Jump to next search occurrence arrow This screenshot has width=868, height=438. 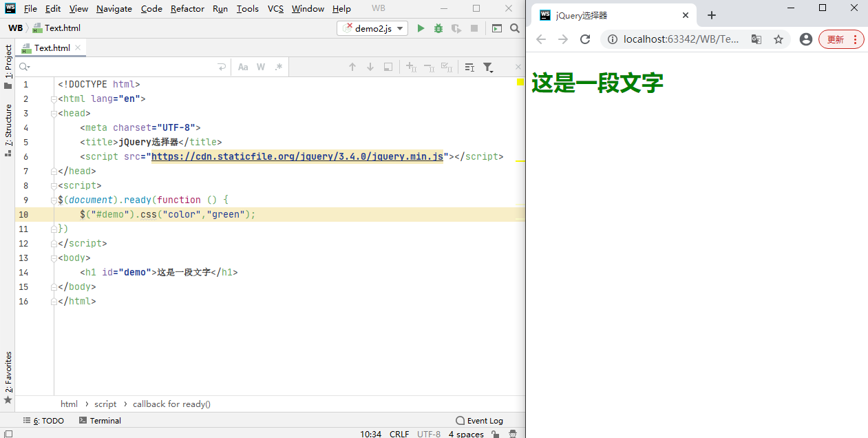(x=370, y=67)
